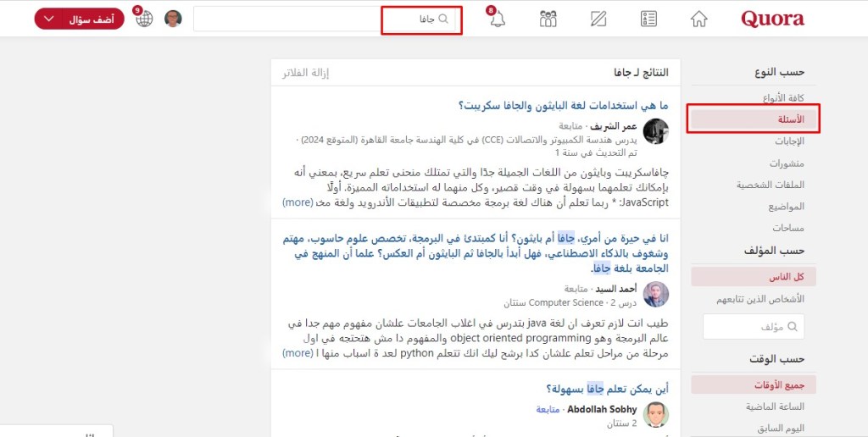This screenshot has width=868, height=437.
Task: Open the Following feed list icon
Action: pyautogui.click(x=648, y=19)
